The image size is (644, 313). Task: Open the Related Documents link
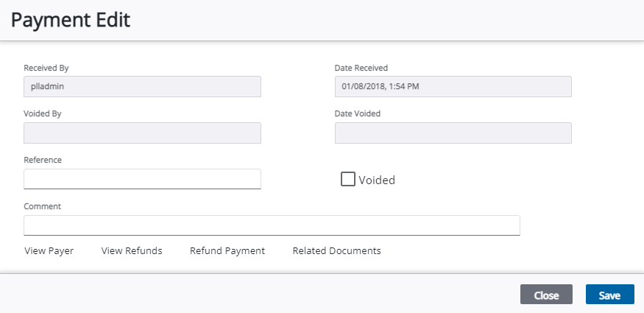pos(337,251)
